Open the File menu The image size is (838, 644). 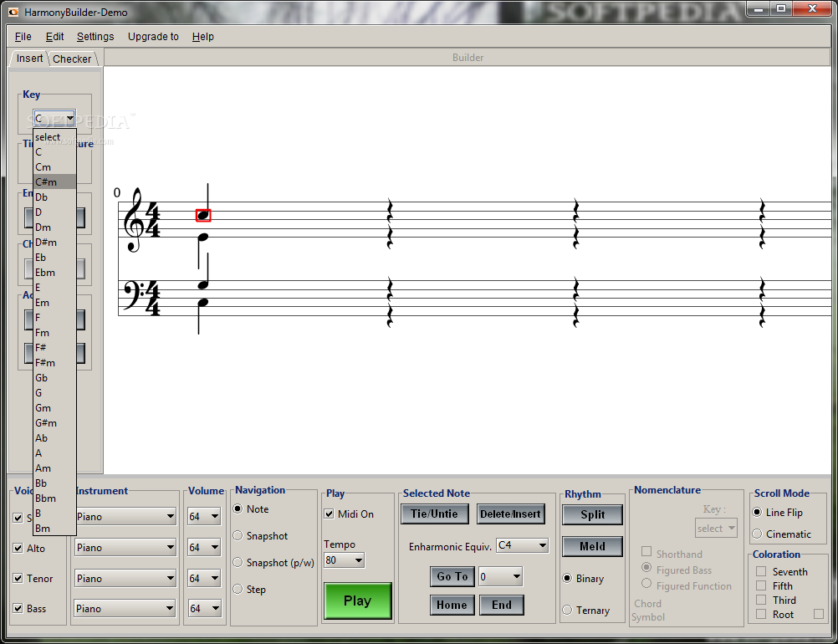tap(23, 36)
